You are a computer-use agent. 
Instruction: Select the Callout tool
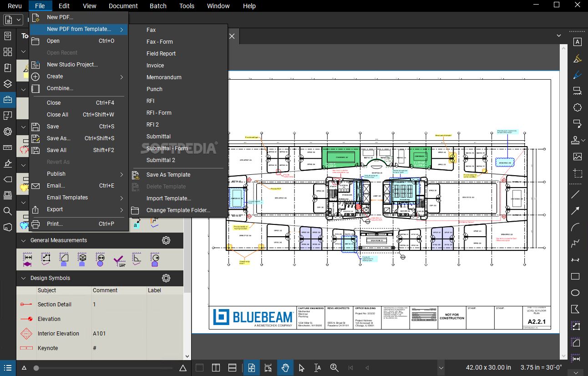point(577,124)
